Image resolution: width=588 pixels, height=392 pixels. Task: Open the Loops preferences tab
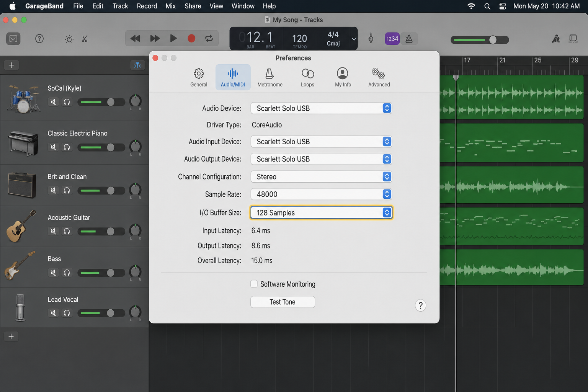click(307, 77)
